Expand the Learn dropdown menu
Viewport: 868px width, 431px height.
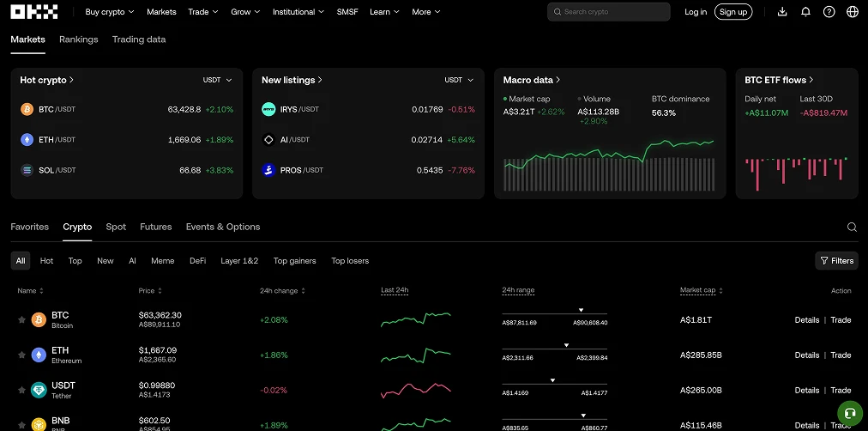385,12
